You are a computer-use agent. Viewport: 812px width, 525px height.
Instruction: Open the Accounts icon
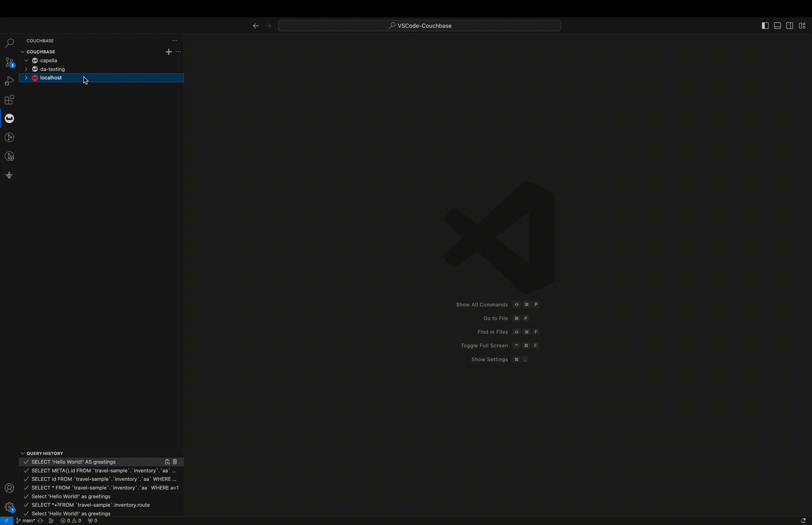click(x=10, y=488)
